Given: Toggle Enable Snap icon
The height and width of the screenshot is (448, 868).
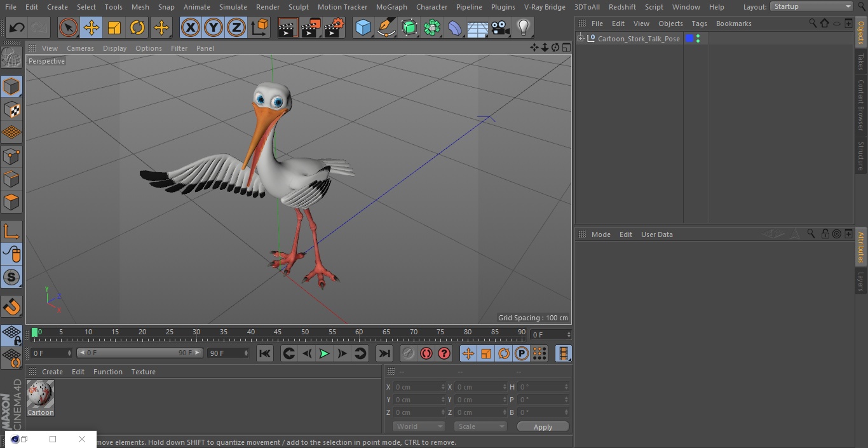Looking at the screenshot, I should [11, 308].
